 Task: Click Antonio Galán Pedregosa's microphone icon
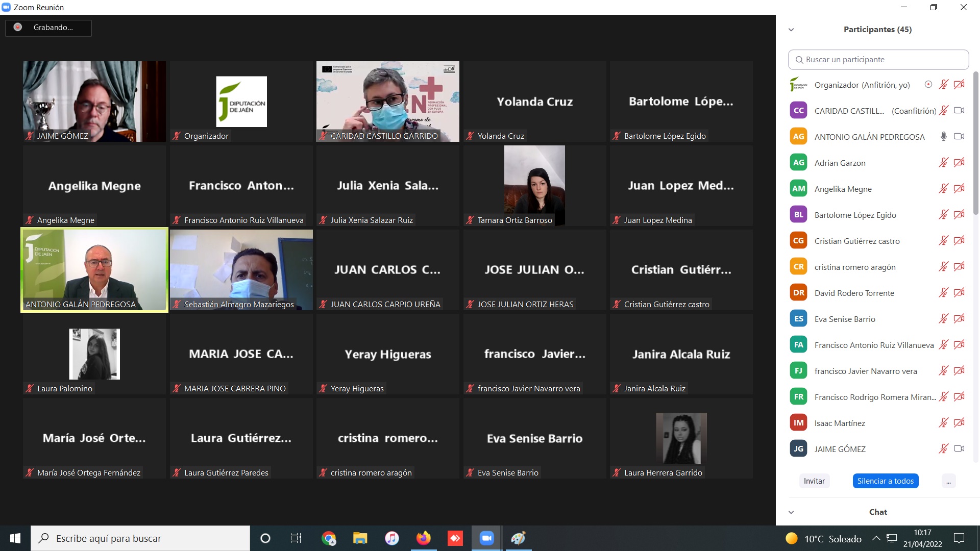(x=943, y=136)
